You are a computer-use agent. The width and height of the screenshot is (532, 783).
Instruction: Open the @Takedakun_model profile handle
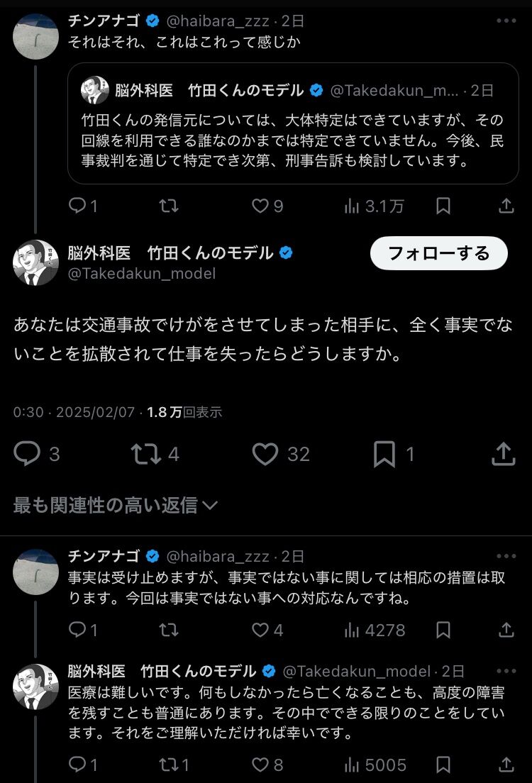coord(142,274)
